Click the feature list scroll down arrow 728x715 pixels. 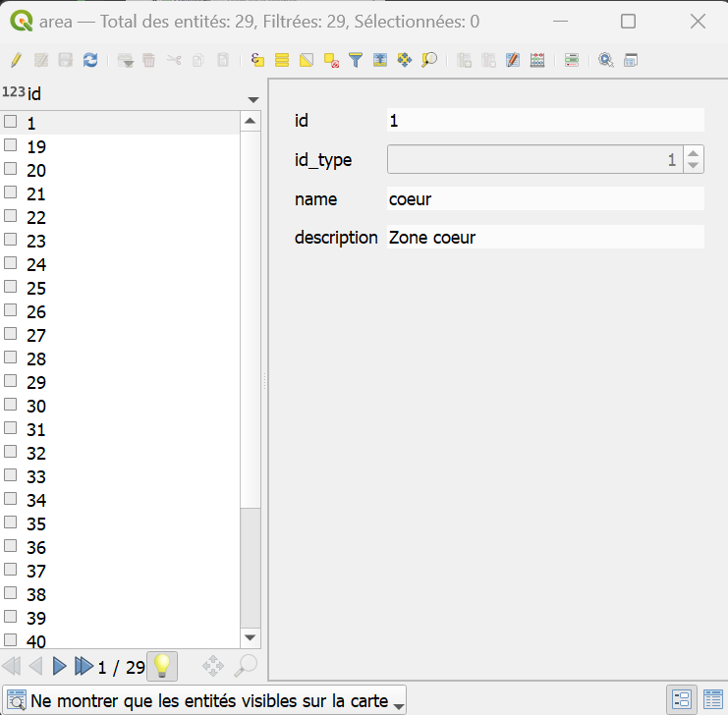[x=251, y=638]
